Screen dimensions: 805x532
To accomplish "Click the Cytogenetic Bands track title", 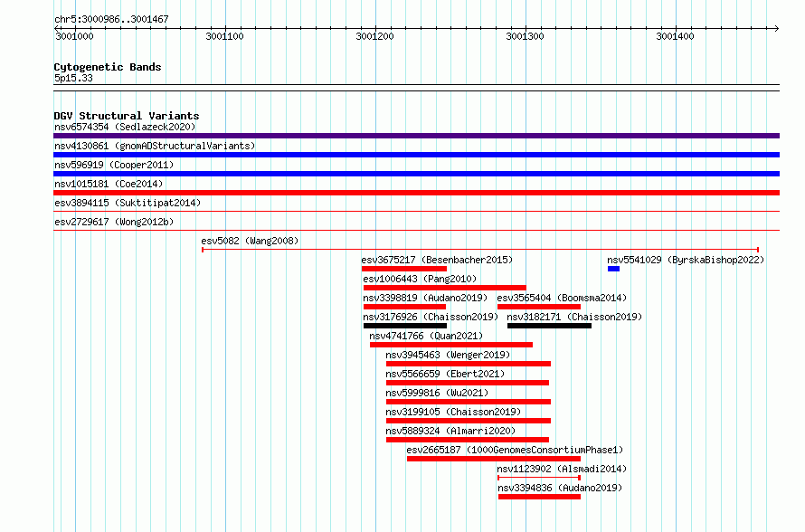I will pos(108,67).
